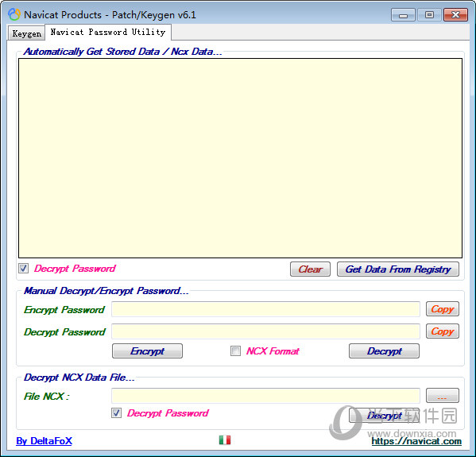Maximize the Patch/Keygen window
The width and height of the screenshot is (476, 457).
[x=429, y=15]
